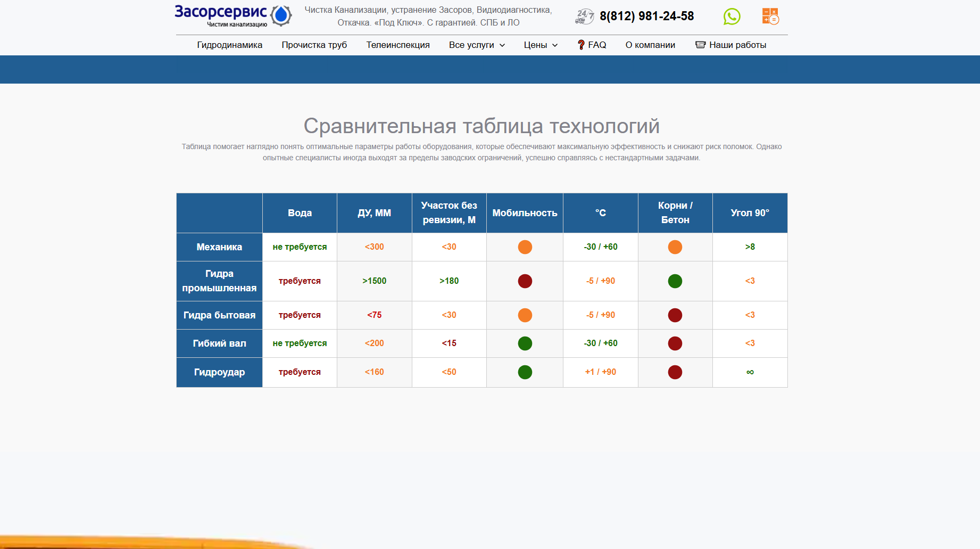Click the ДУ, ММ column header

pyautogui.click(x=374, y=213)
